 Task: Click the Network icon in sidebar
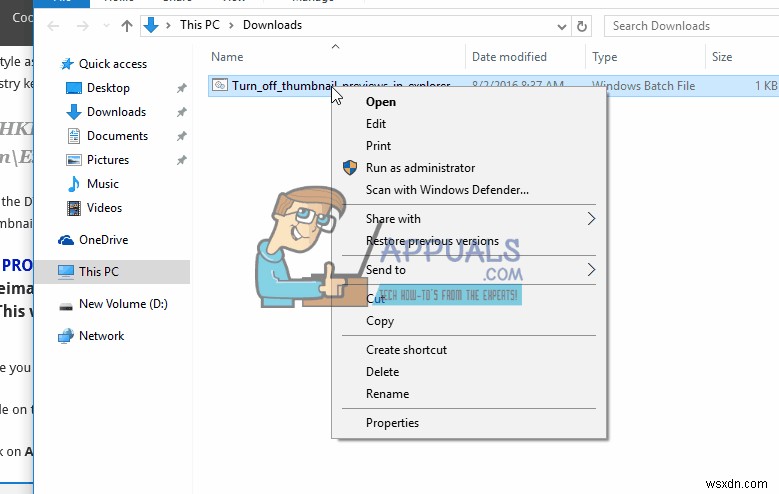point(66,336)
